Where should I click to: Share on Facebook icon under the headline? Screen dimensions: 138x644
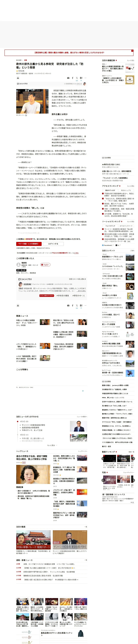tap(73, 78)
